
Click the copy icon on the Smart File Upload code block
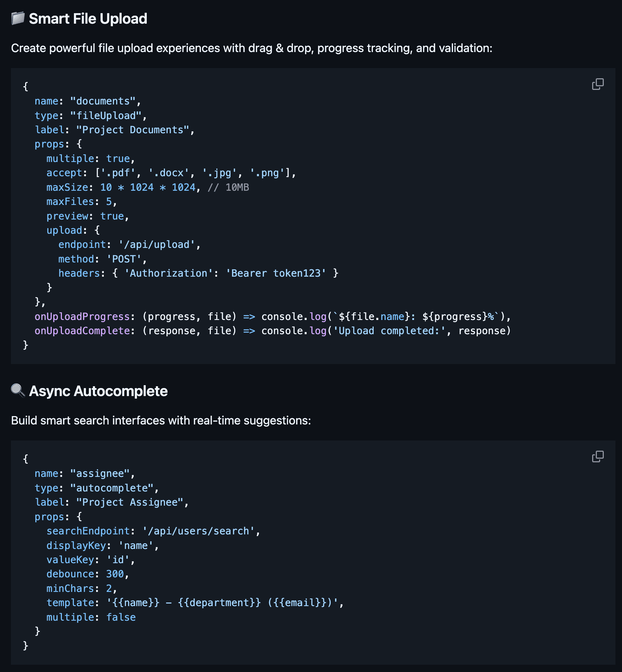(x=597, y=84)
